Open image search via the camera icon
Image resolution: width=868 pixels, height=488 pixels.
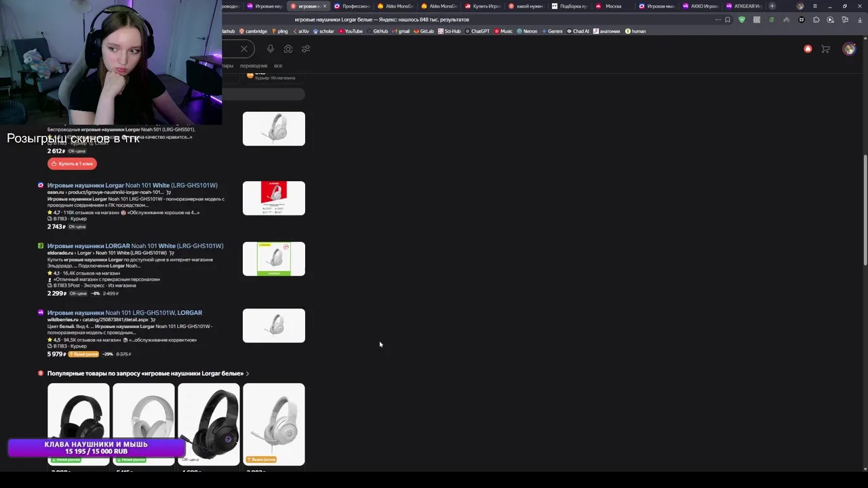(x=288, y=49)
